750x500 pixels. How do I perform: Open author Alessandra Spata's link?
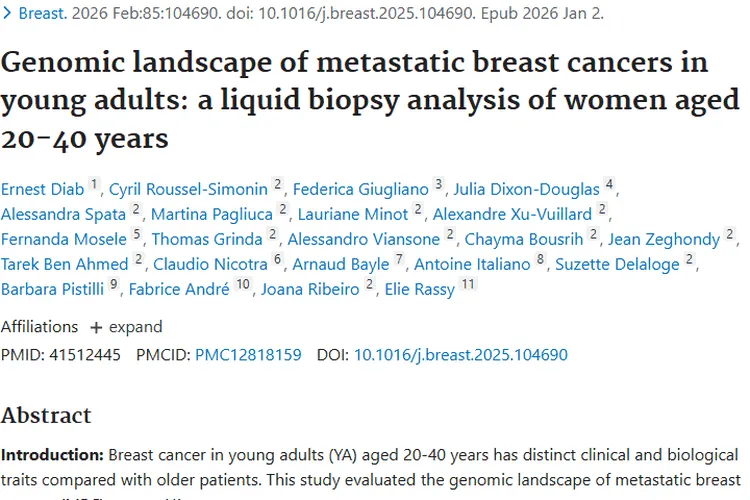tap(63, 213)
